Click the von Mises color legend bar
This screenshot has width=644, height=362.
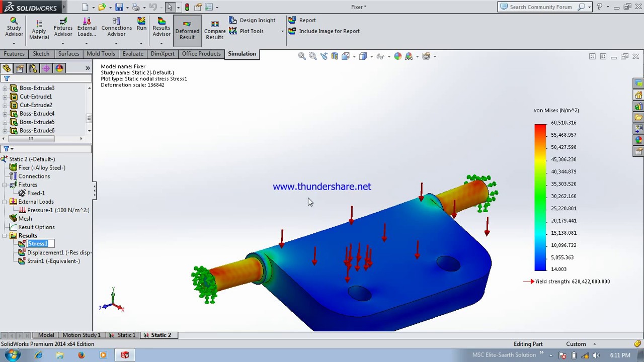[540, 198]
